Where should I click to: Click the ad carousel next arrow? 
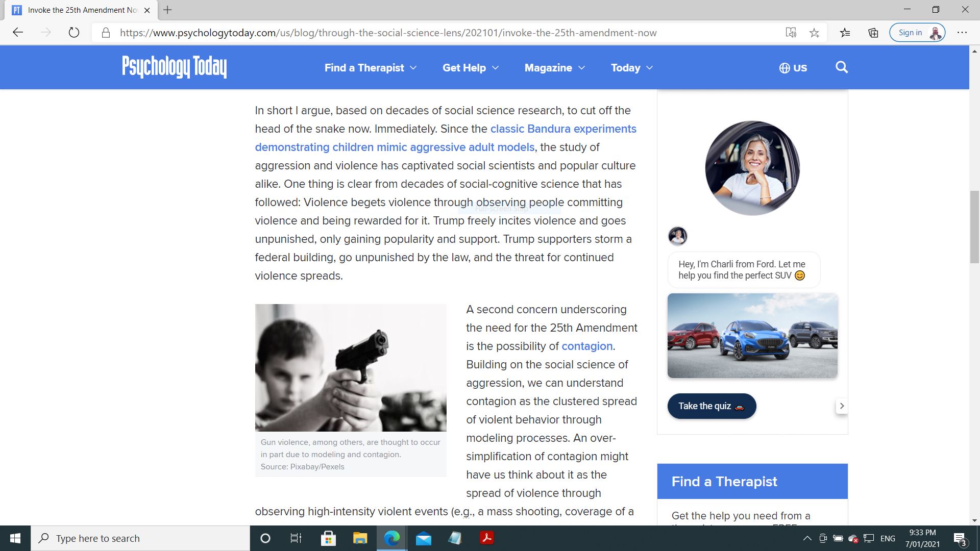point(842,406)
